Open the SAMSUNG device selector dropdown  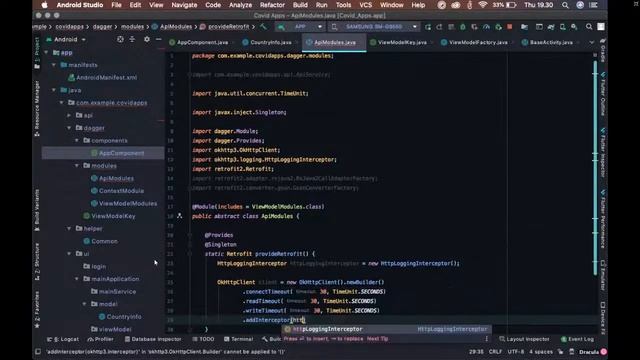374,27
